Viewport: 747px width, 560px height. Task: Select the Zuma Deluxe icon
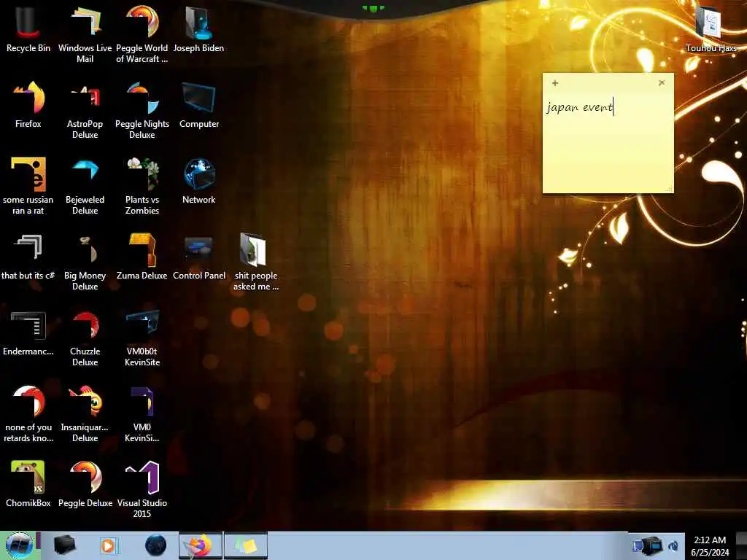[x=142, y=257]
